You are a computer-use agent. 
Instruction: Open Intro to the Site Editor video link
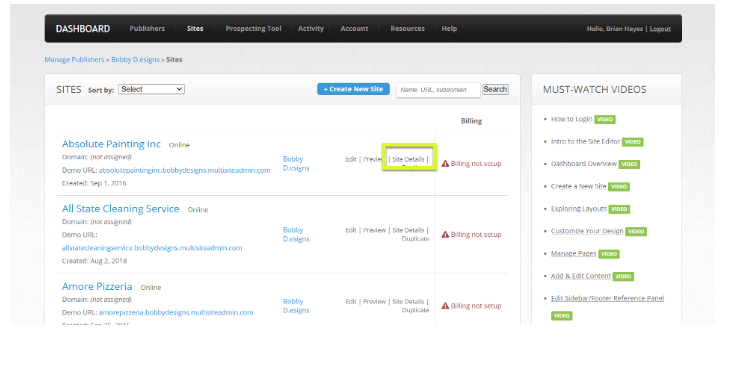click(x=585, y=141)
